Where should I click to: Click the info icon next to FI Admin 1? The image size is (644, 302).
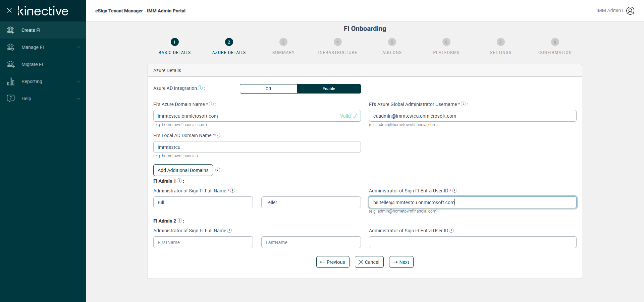coord(179,181)
